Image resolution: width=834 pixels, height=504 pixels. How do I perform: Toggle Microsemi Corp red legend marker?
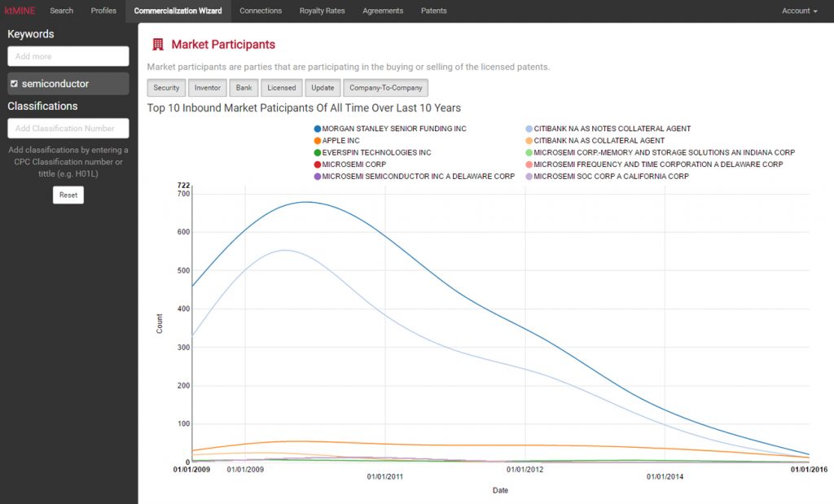317,164
